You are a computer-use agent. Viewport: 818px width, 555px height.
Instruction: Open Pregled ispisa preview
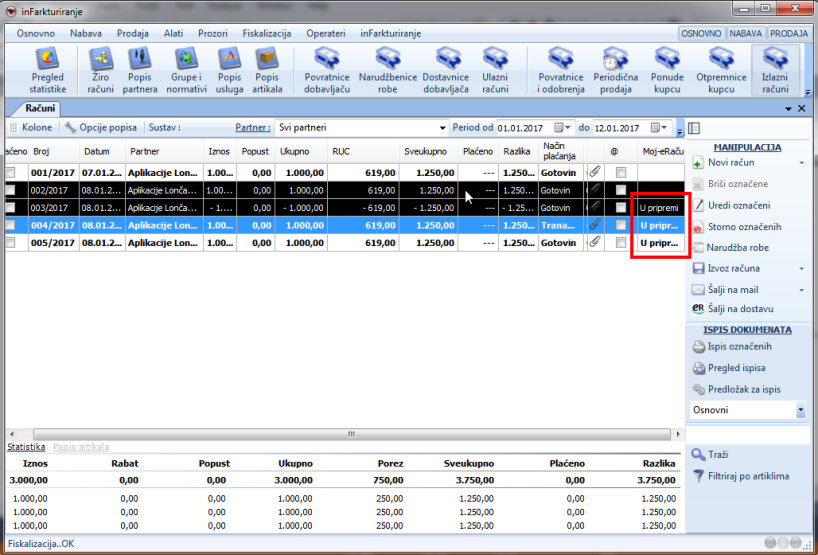729,368
